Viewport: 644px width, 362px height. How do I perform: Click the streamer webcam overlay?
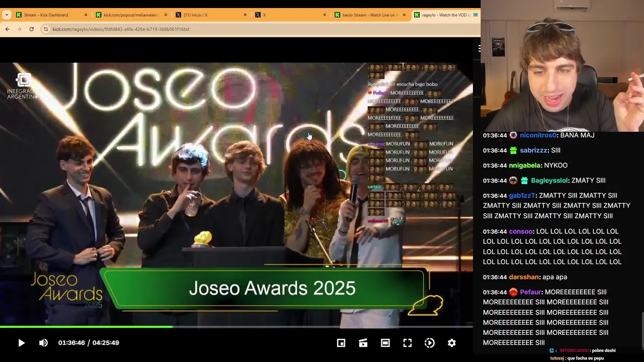562,65
